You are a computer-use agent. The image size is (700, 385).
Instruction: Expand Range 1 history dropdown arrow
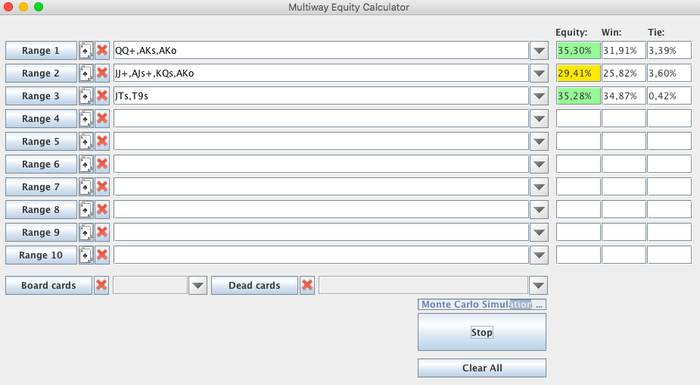(x=539, y=50)
